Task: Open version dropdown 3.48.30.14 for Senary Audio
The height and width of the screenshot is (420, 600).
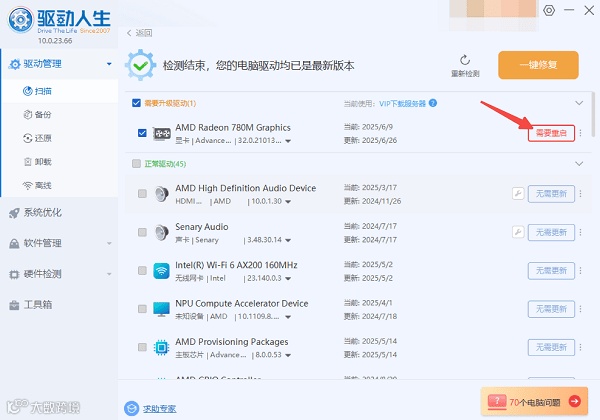Action: coord(288,240)
